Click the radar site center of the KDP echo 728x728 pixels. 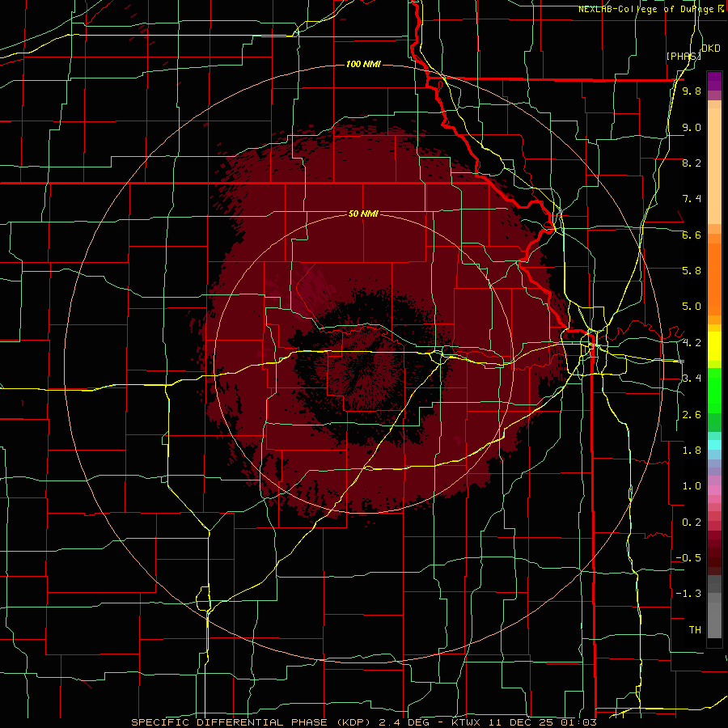(365, 363)
